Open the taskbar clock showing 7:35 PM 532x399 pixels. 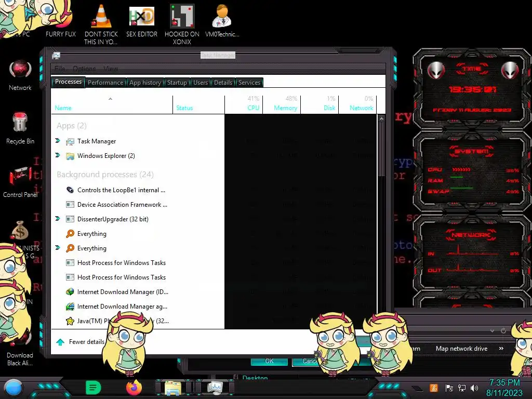click(504, 388)
